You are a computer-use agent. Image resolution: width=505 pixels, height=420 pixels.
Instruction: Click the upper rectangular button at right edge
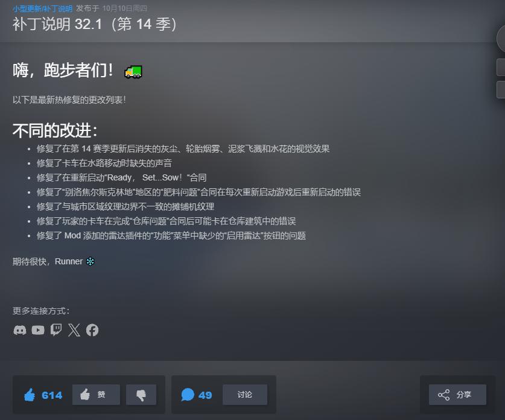[x=501, y=68]
